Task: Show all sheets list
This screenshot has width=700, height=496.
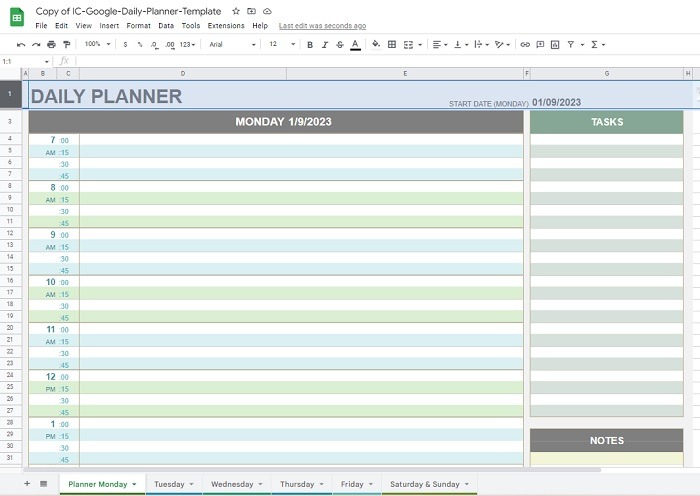Action: point(43,483)
